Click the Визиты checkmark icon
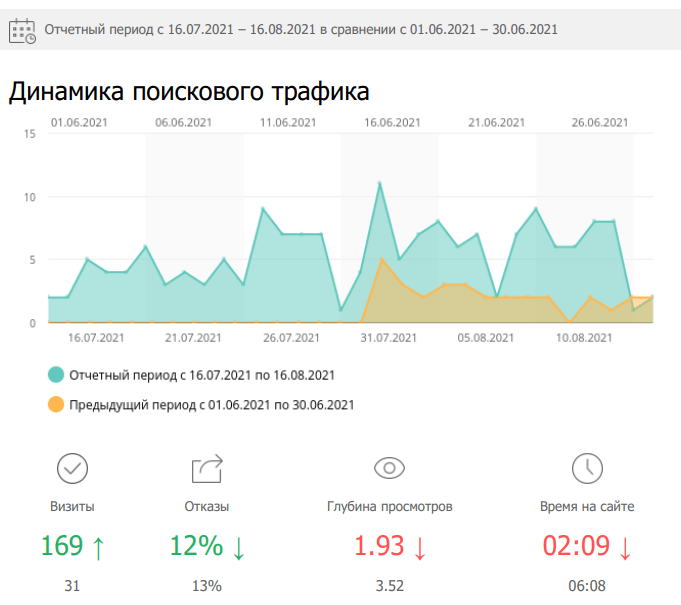This screenshot has height=605, width=681. tap(72, 469)
